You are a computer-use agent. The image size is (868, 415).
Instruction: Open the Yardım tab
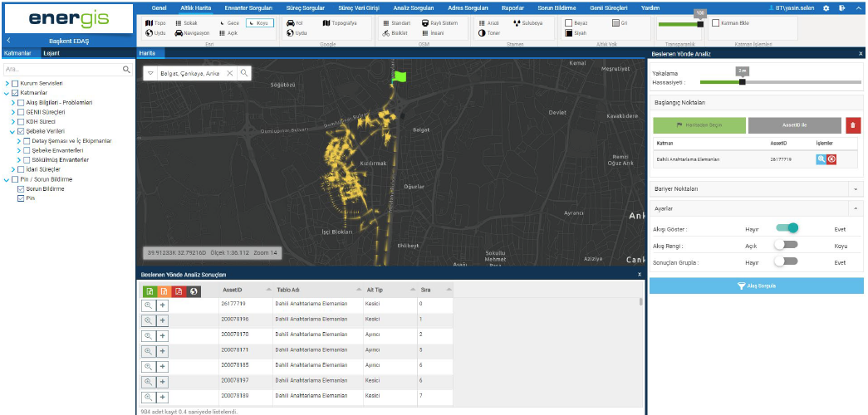point(650,8)
